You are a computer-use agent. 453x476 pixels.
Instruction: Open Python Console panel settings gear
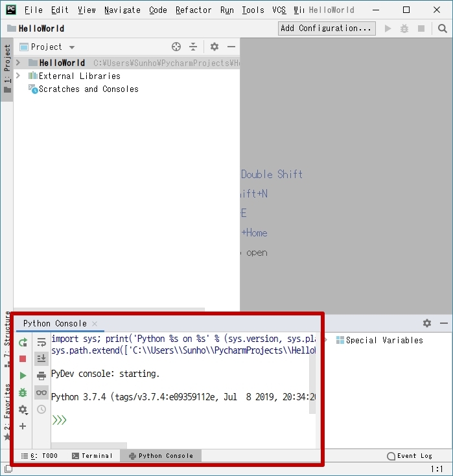point(427,323)
